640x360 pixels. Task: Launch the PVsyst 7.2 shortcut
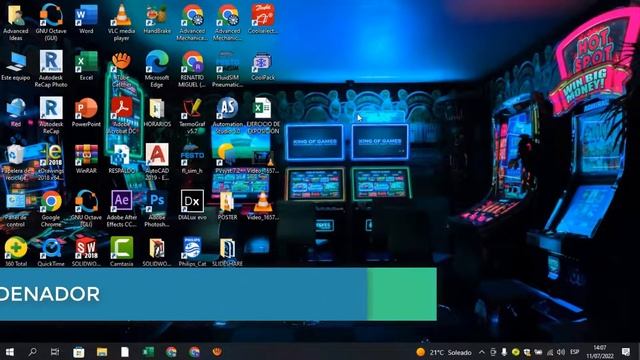point(227,159)
